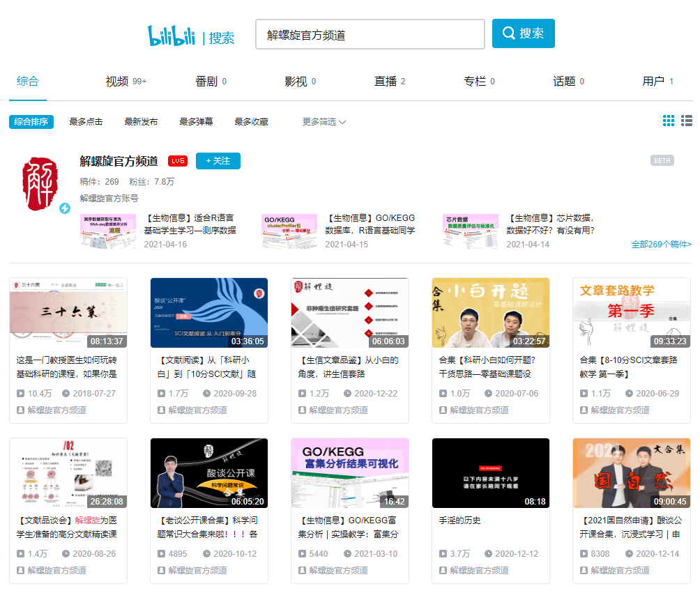The height and width of the screenshot is (593, 700).
Task: Click 稿件: 269 submission count
Action: click(x=100, y=182)
